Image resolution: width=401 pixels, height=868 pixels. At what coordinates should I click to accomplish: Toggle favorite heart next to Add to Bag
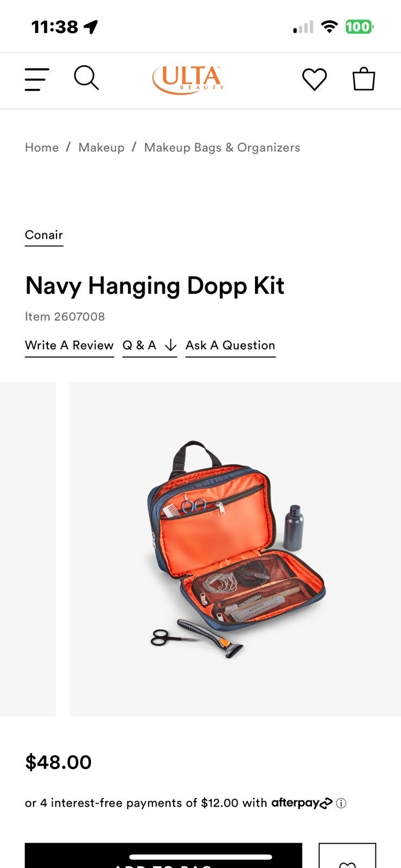[x=347, y=860]
